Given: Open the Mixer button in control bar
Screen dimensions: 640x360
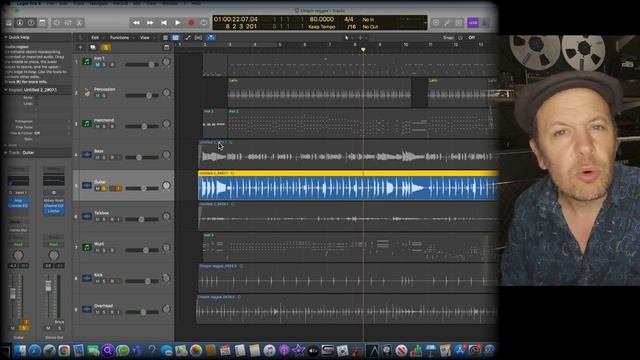Looking at the screenshot, I should [68, 23].
